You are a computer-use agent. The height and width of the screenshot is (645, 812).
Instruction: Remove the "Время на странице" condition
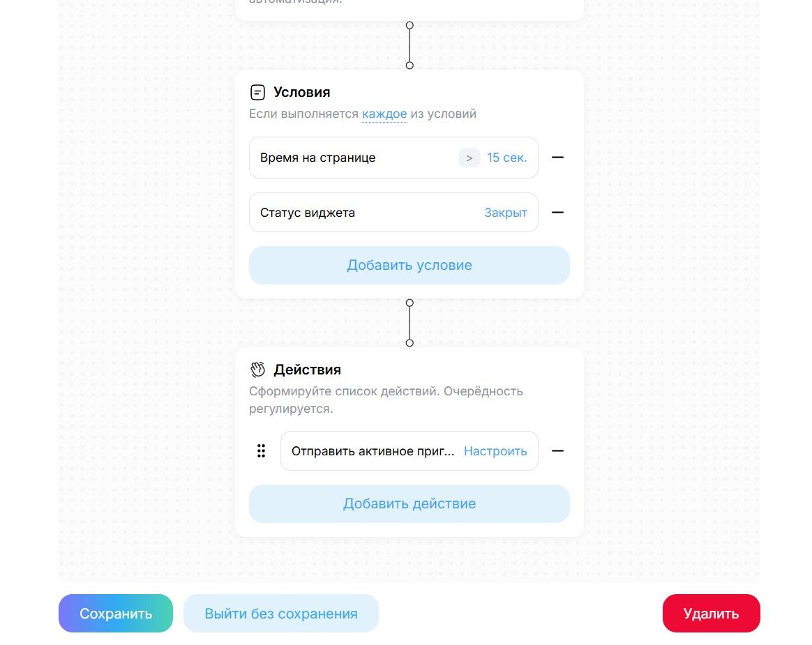tap(557, 158)
